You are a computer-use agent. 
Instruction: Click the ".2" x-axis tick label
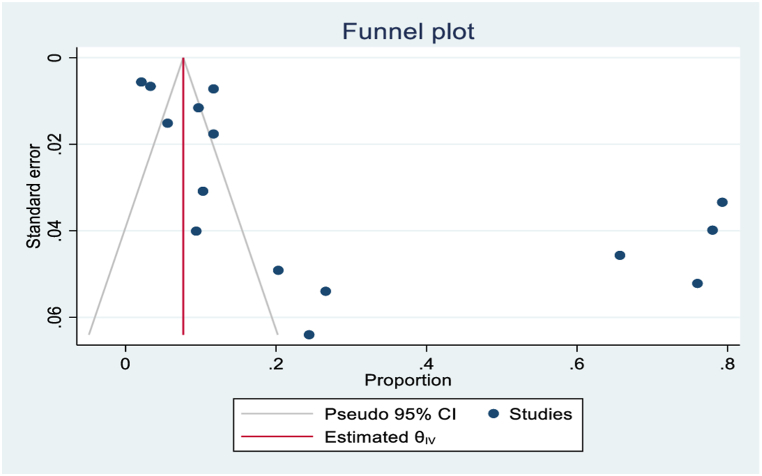click(x=275, y=362)
